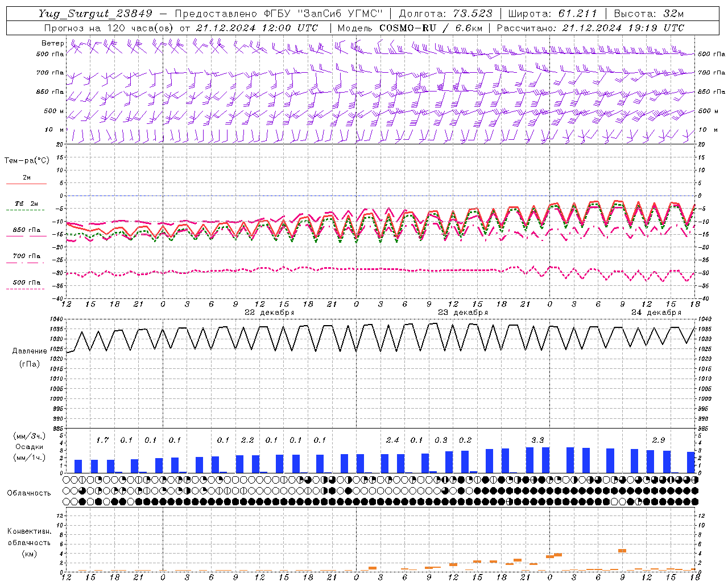Click the 1.7 precipitation total value
Viewport: 728px width, 582px height.
pos(102,440)
